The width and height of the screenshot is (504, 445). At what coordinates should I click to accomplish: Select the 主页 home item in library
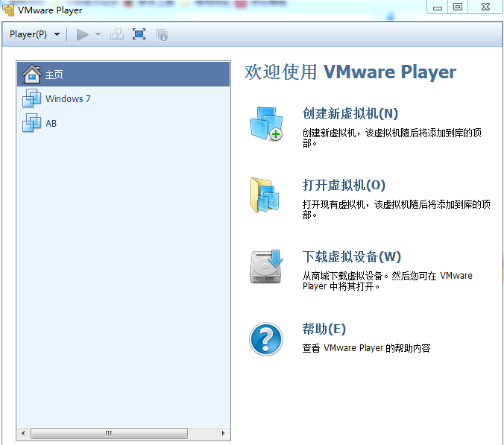pos(54,75)
